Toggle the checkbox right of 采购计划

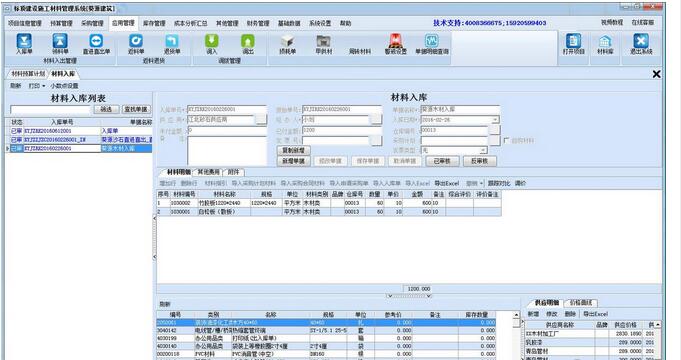point(506,140)
